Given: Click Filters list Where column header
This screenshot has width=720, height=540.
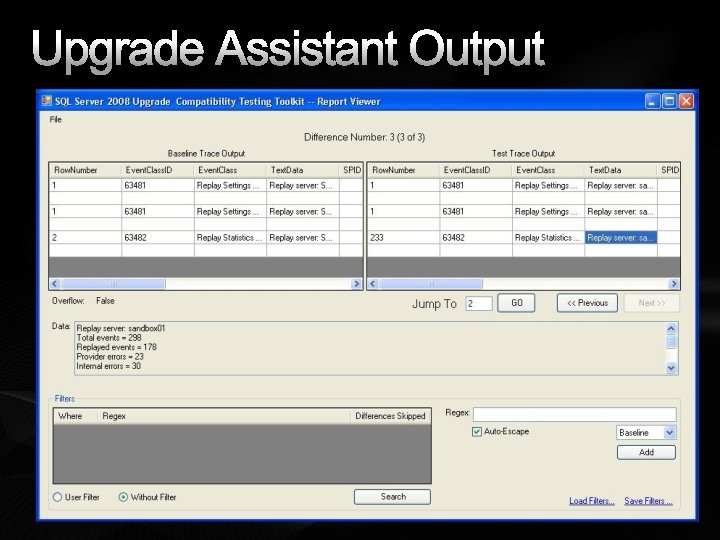Looking at the screenshot, I should (75, 416).
